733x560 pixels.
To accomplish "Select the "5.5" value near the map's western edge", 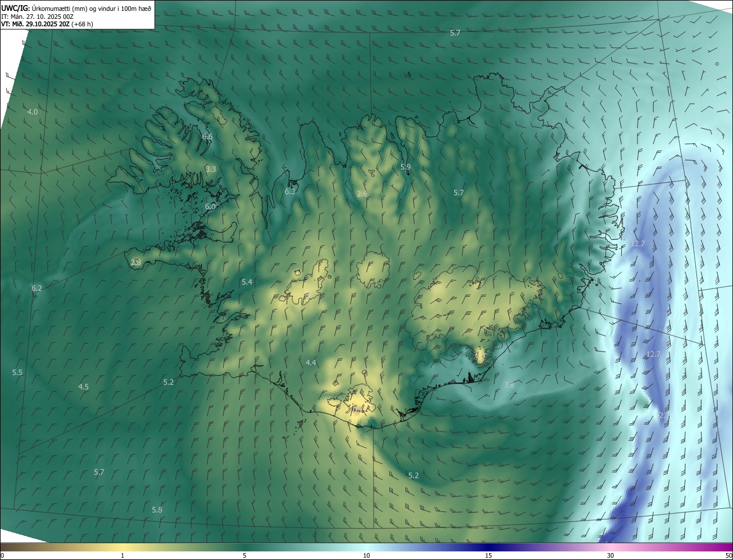I will (x=17, y=372).
